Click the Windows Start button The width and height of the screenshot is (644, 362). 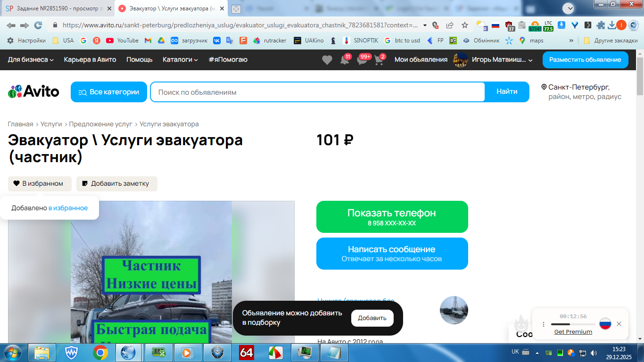pos(12,353)
